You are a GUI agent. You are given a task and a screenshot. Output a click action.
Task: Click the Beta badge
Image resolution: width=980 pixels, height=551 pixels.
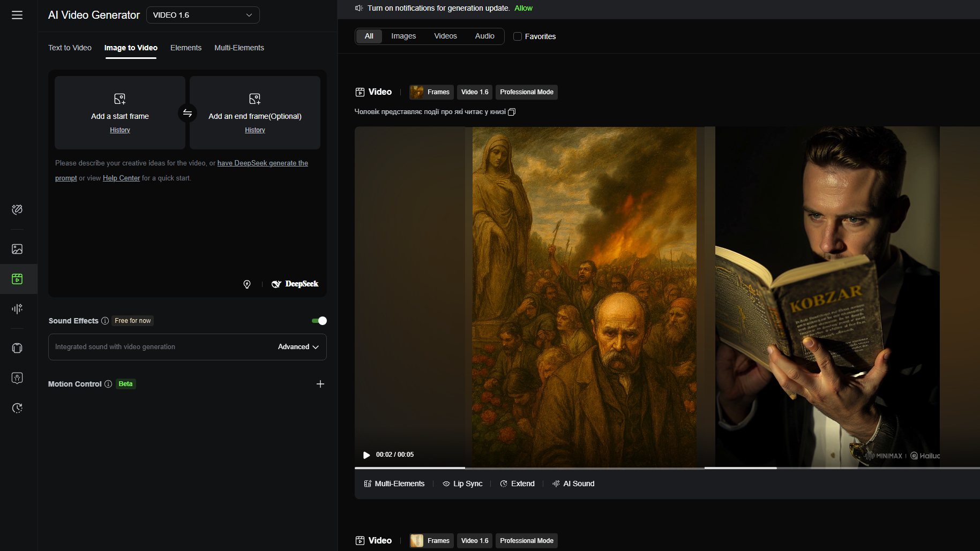126,384
